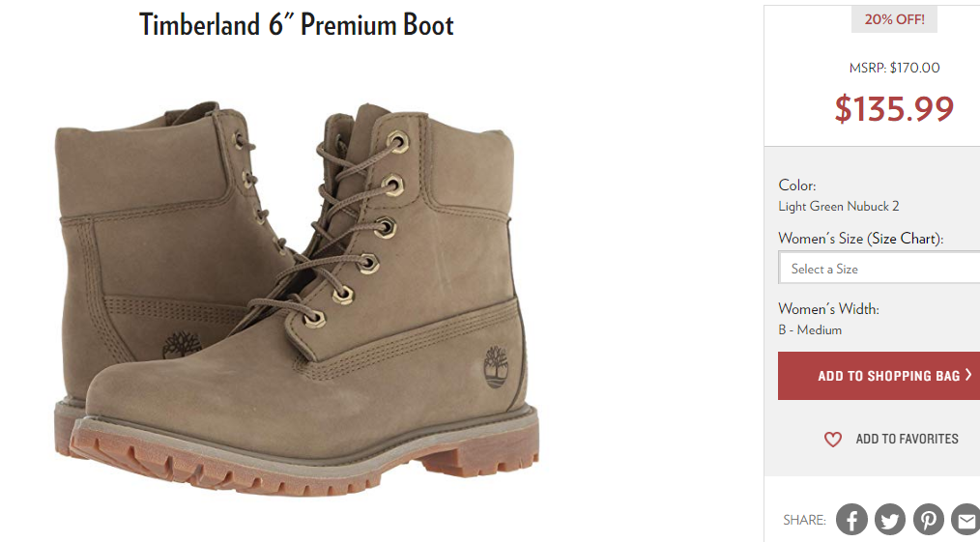
Task: Click the Add to Favorites text
Action: point(907,439)
